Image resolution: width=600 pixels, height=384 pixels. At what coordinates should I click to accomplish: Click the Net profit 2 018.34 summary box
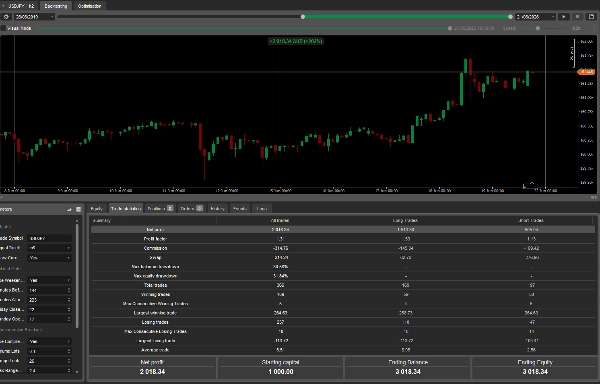pos(153,367)
